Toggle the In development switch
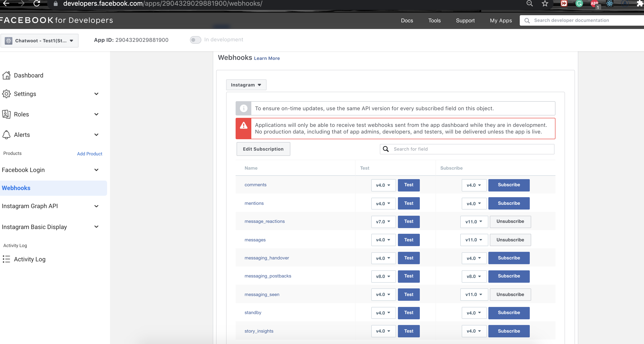The height and width of the screenshot is (344, 644). pos(195,40)
